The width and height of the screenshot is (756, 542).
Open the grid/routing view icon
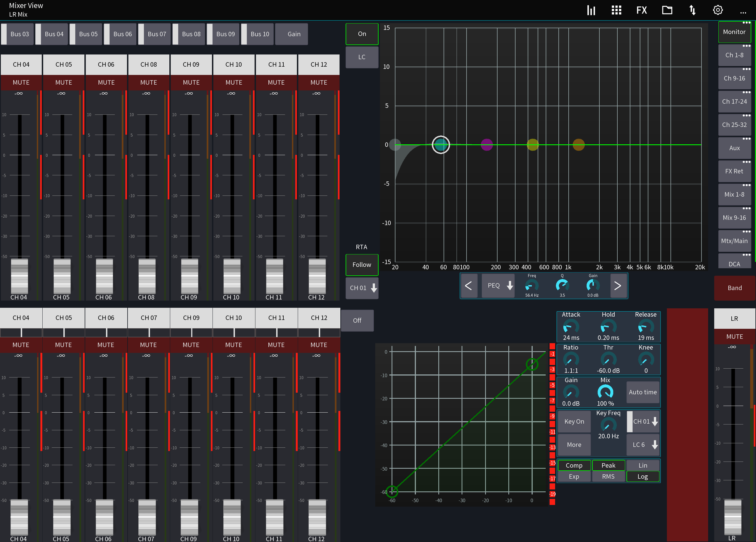616,10
